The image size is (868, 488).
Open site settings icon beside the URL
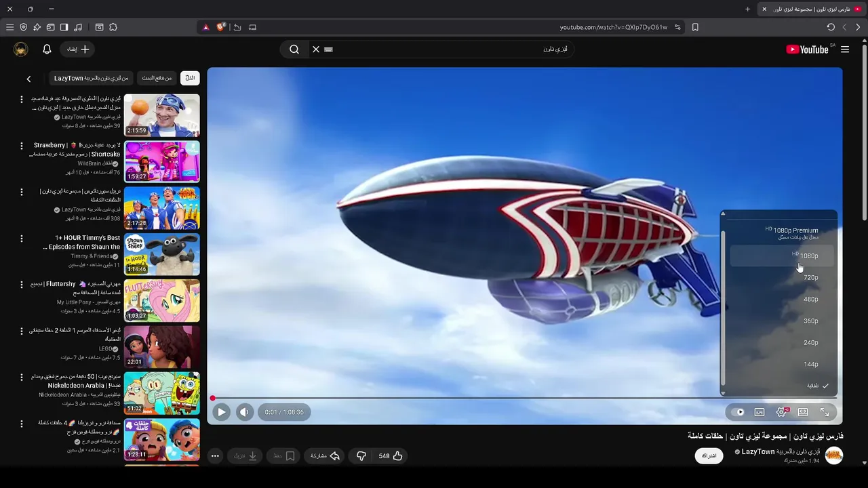[677, 27]
